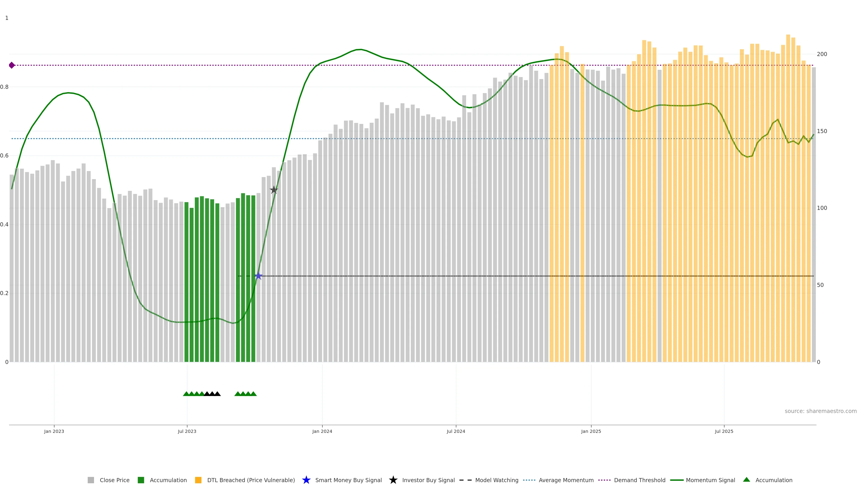Toggle Close Price series in legend
This screenshot has height=488, width=868.
pyautogui.click(x=114, y=480)
